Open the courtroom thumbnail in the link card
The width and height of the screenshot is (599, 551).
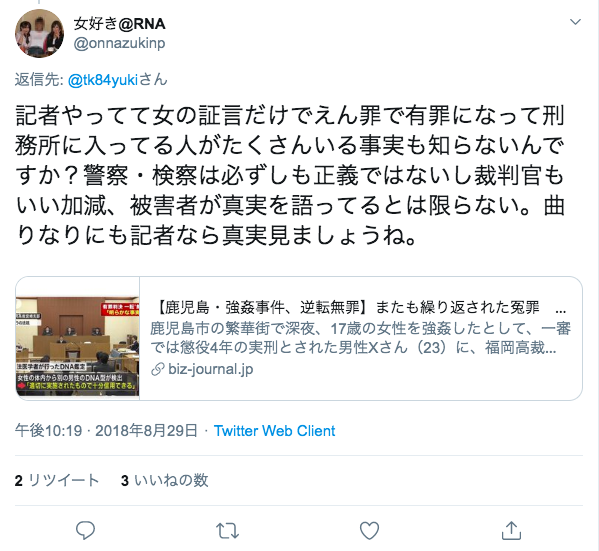click(x=78, y=339)
